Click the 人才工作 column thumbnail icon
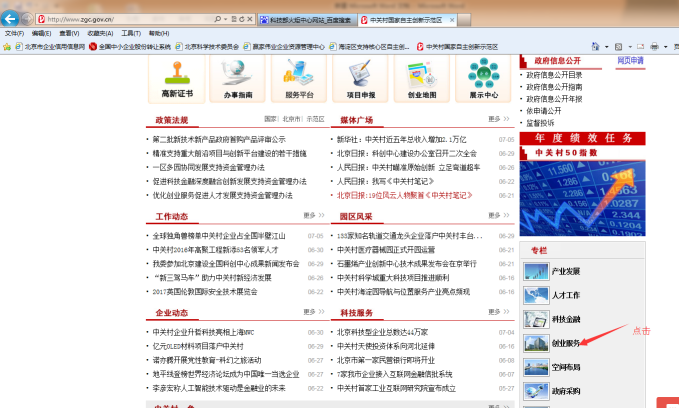 (536, 295)
